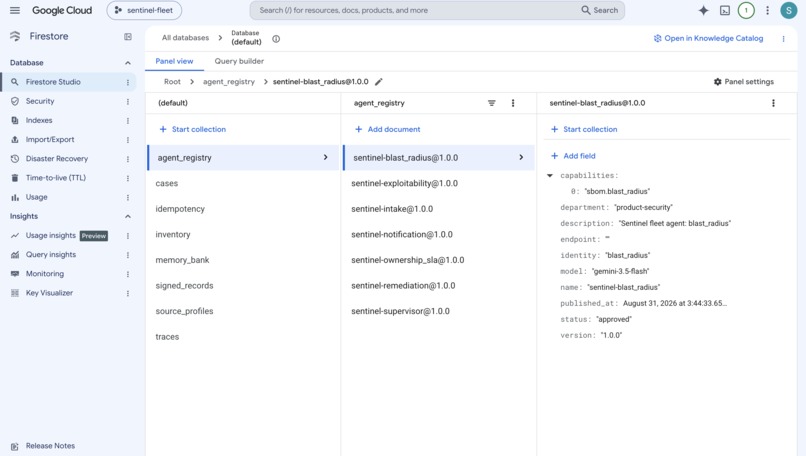Add field to the document

[x=573, y=156]
